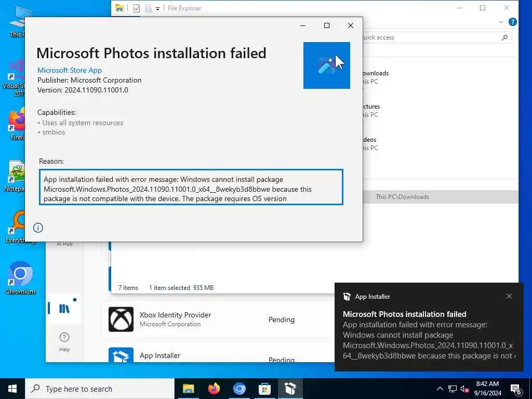Click the muted volume icon in tray
The width and height of the screenshot is (532, 399).
pos(464,389)
